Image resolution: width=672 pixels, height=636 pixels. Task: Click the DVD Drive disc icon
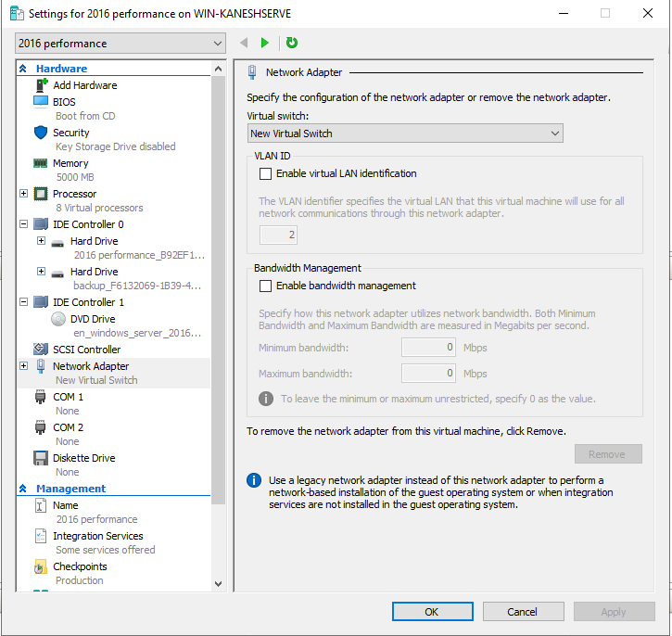pyautogui.click(x=58, y=319)
